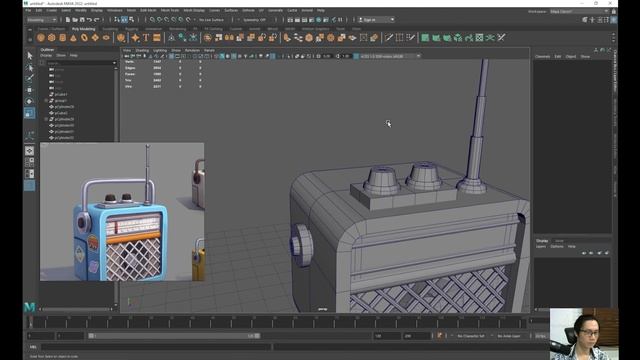Activate the Lasso select tool
The height and width of the screenshot is (360, 640).
click(x=29, y=67)
